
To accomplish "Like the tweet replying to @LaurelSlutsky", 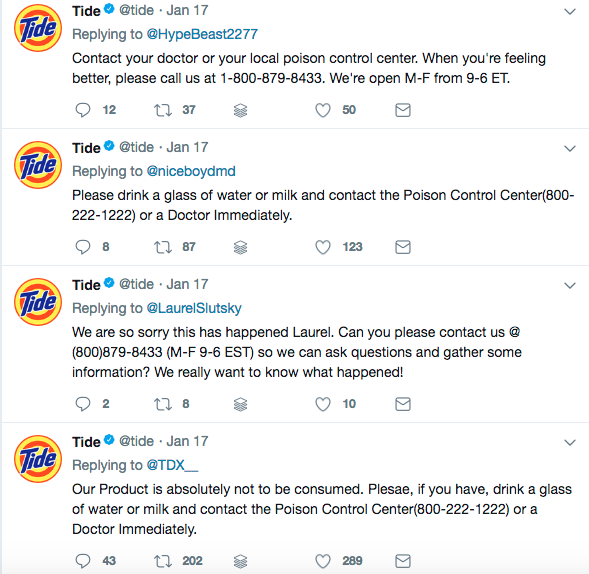I will click(323, 404).
